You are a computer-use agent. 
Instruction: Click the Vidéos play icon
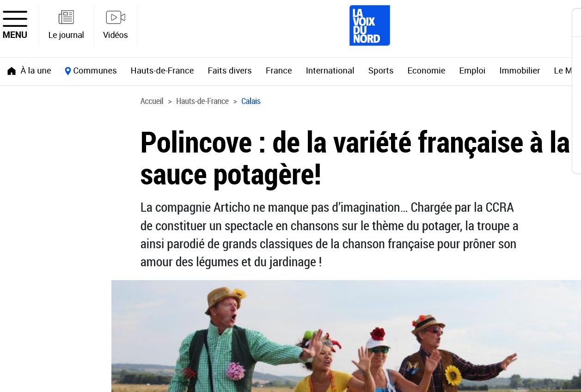tap(116, 18)
